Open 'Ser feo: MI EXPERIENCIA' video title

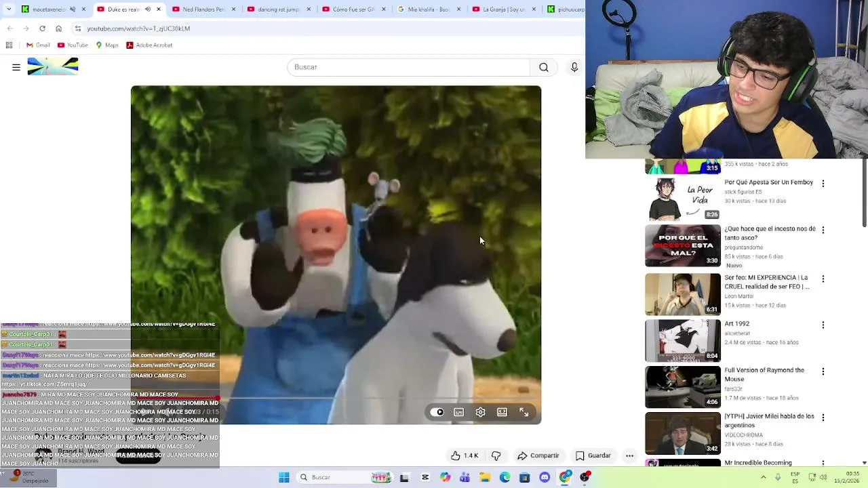(767, 282)
